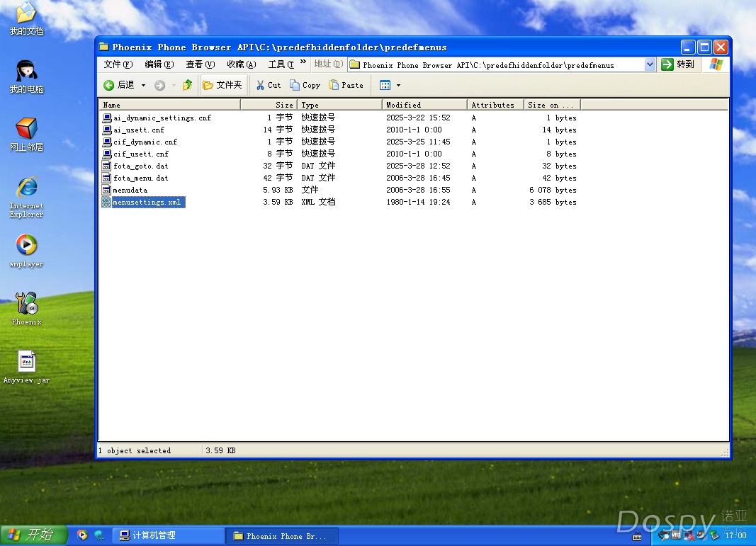Click the folder icon in the window title bar
Screen dimensions: 756x546
[103, 47]
